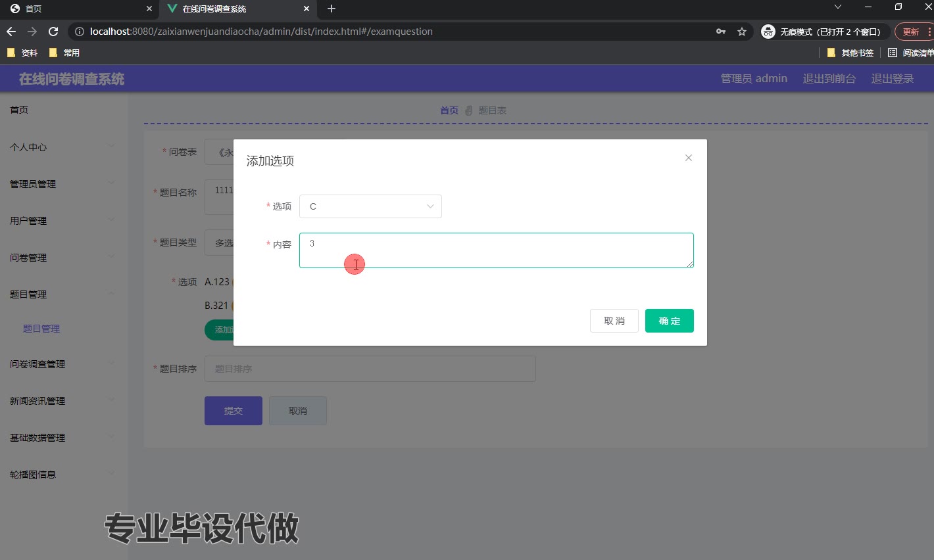
Task: Close the 首页 browser tab
Action: (x=149, y=9)
